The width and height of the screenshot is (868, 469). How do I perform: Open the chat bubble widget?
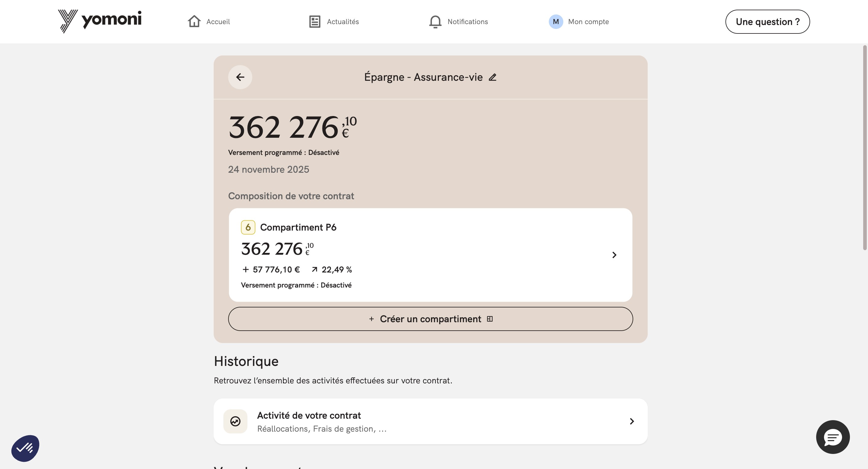click(x=833, y=437)
